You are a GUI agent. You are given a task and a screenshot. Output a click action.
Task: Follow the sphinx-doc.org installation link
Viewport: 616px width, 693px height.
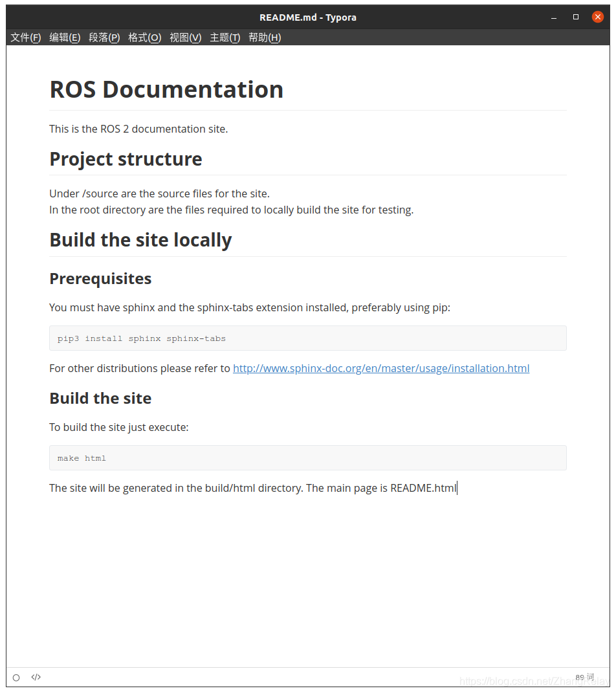point(381,368)
